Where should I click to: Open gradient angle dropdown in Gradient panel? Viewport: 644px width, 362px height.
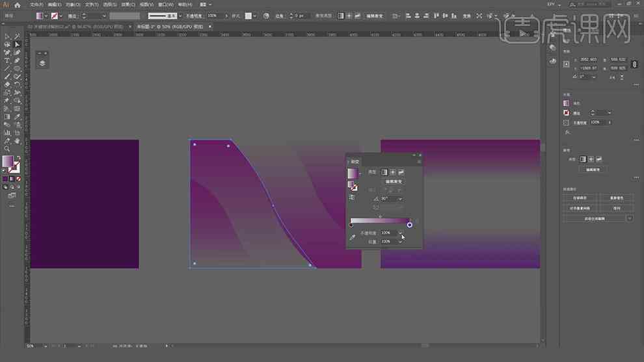pos(400,199)
